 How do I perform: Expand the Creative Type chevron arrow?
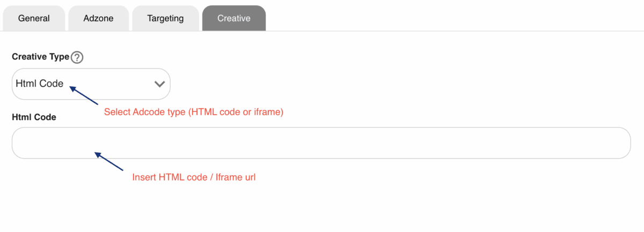tap(159, 84)
